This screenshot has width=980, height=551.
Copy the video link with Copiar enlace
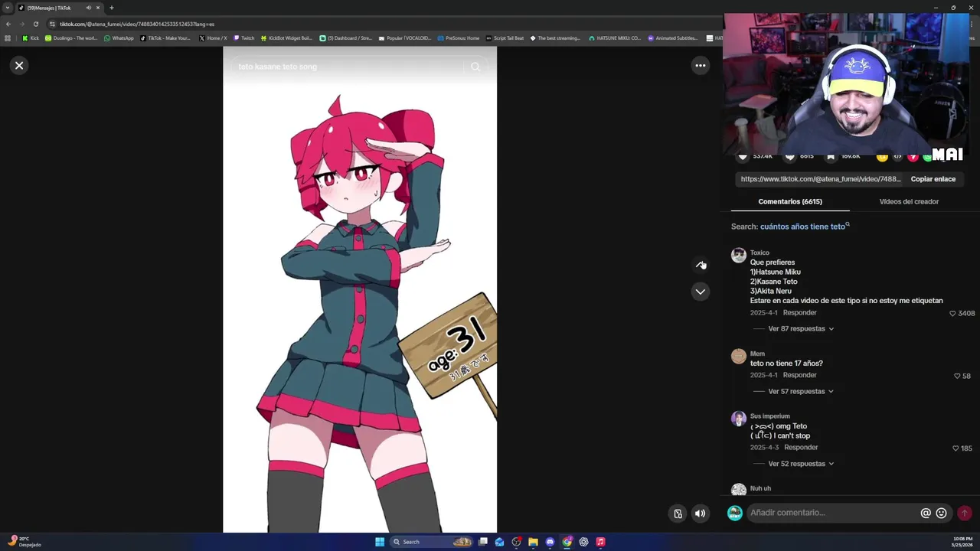click(x=933, y=179)
